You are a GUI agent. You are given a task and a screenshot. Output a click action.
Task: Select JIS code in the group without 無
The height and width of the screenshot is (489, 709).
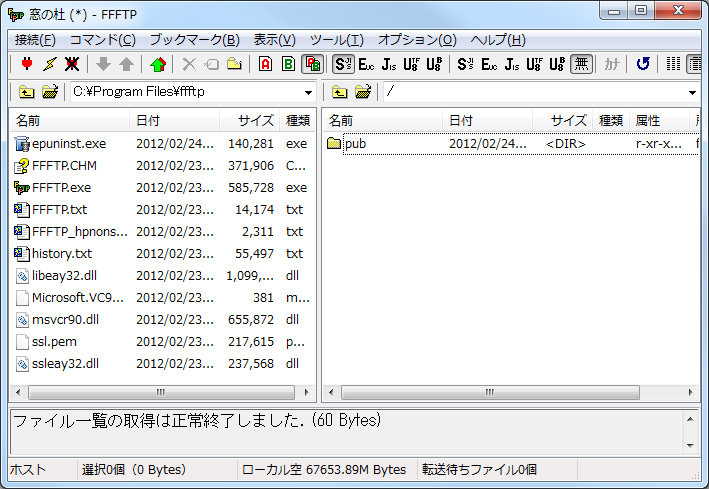(x=388, y=64)
